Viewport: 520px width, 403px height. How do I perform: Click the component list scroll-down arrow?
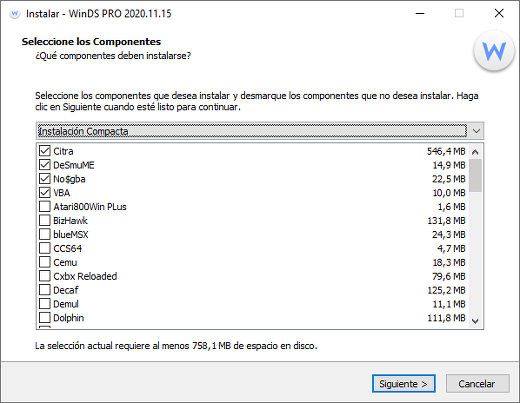(x=475, y=321)
